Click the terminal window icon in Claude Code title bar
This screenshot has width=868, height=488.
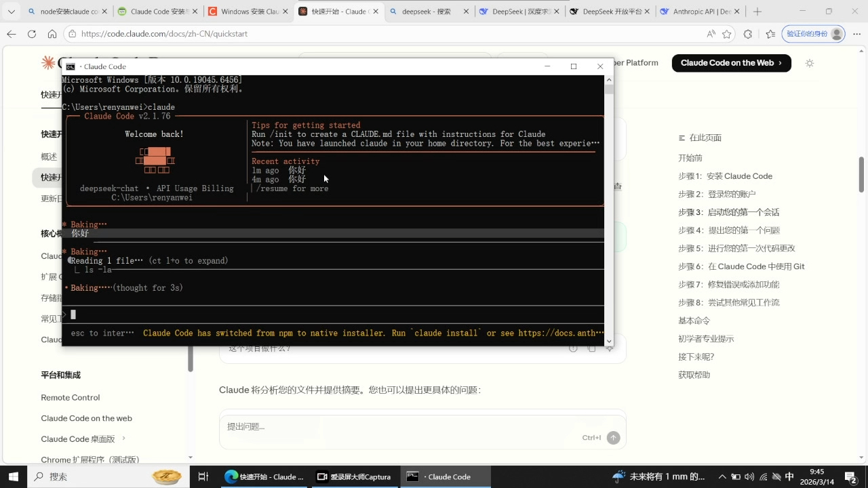[71, 66]
